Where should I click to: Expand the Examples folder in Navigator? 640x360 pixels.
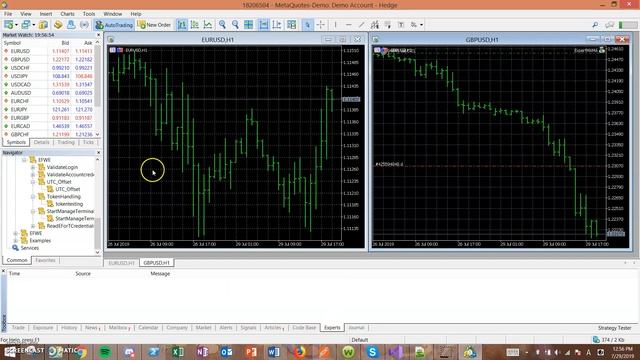tap(16, 241)
